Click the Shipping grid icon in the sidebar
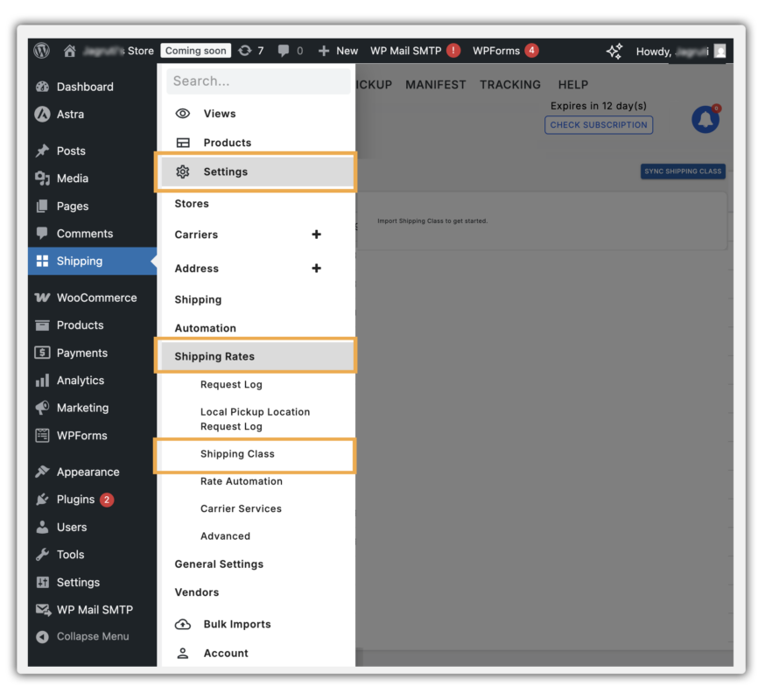 pos(42,261)
